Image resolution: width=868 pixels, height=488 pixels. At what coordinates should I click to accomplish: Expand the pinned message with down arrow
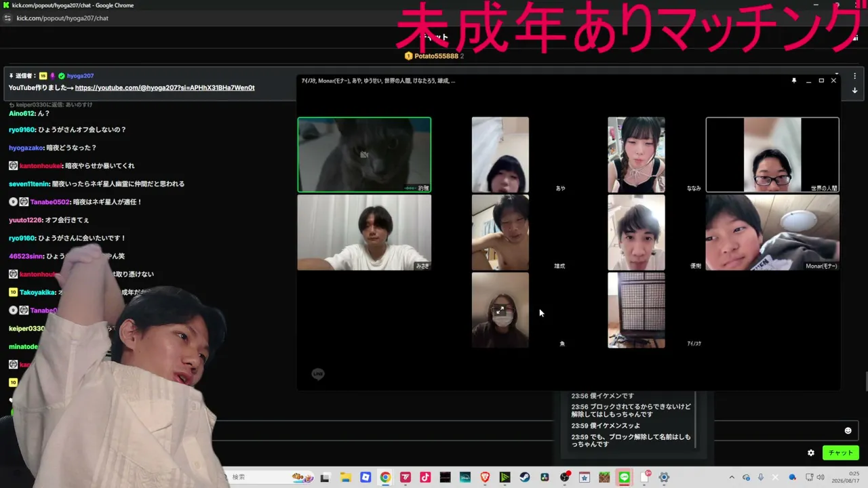pos(854,90)
